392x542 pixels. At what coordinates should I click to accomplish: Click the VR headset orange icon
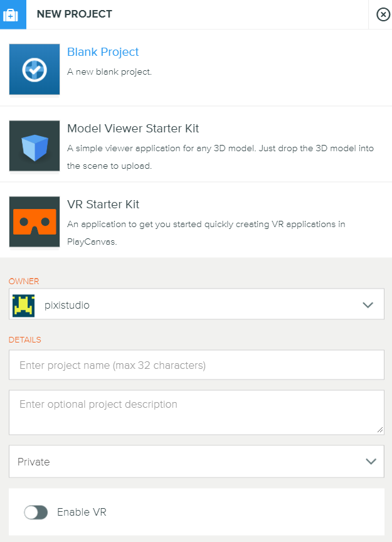34,222
